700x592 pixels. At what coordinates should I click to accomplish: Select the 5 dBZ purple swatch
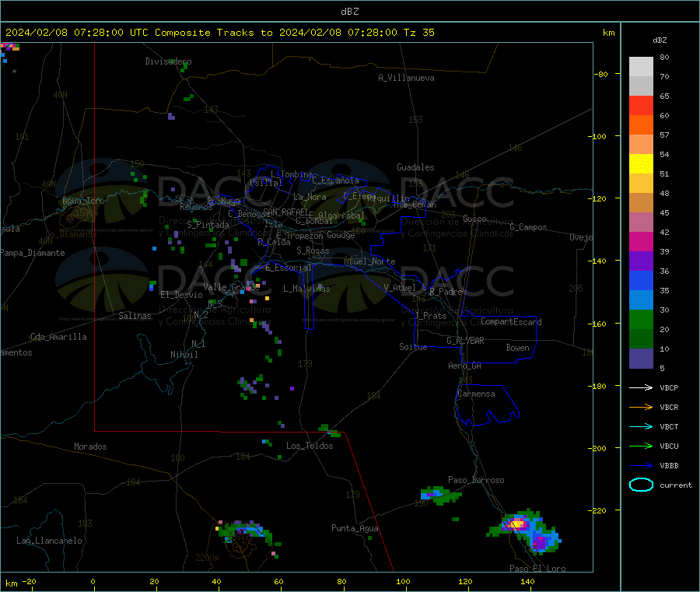coord(641,359)
